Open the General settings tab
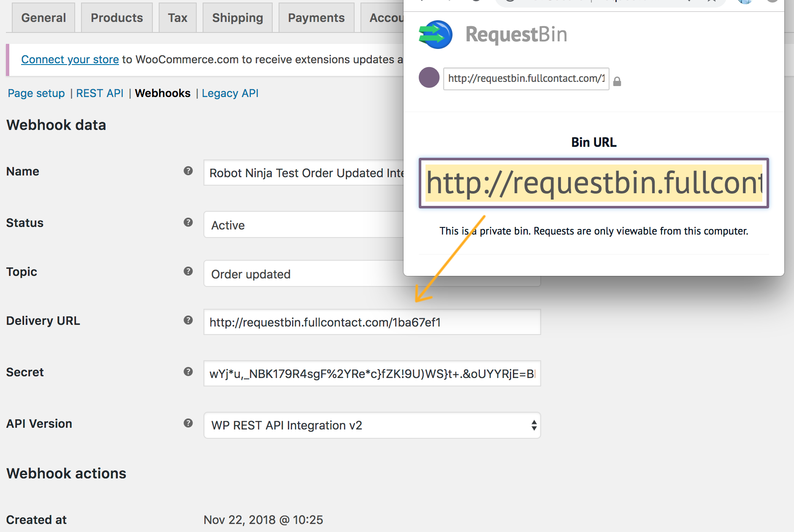 (x=43, y=18)
